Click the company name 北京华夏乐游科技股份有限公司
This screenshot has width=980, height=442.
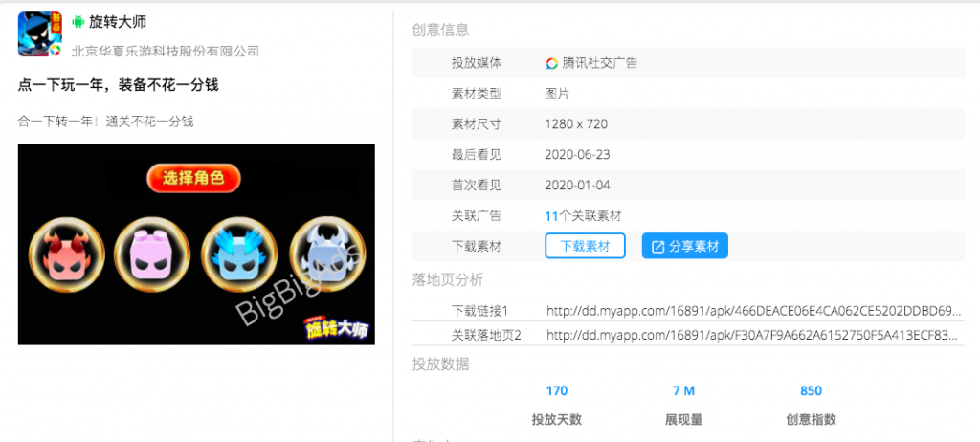[165, 51]
